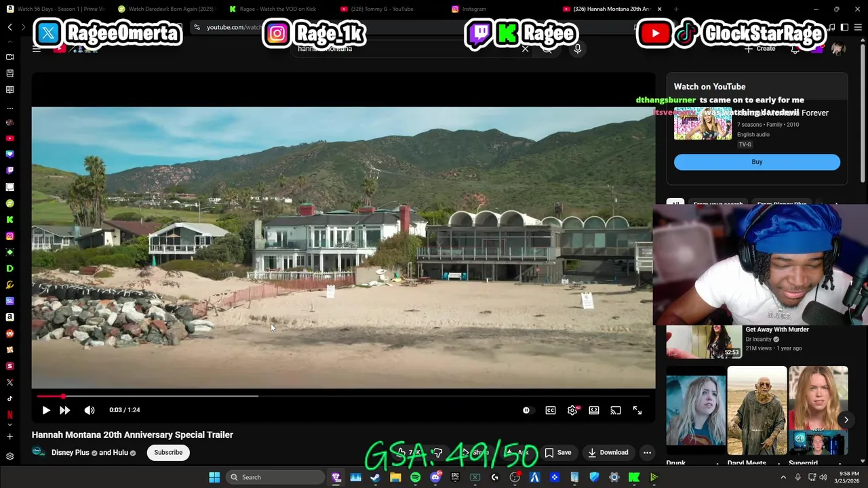Enter fullscreen mode on the player
The image size is (868, 488).
coord(637,410)
